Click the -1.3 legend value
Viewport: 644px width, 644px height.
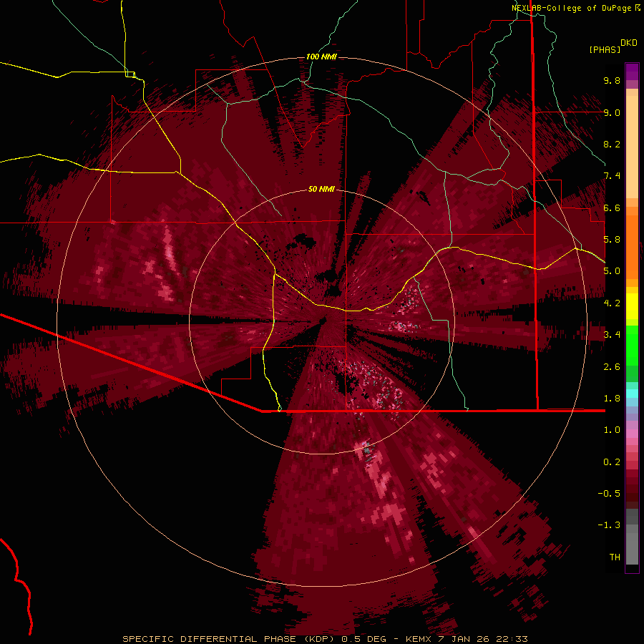[x=609, y=525]
